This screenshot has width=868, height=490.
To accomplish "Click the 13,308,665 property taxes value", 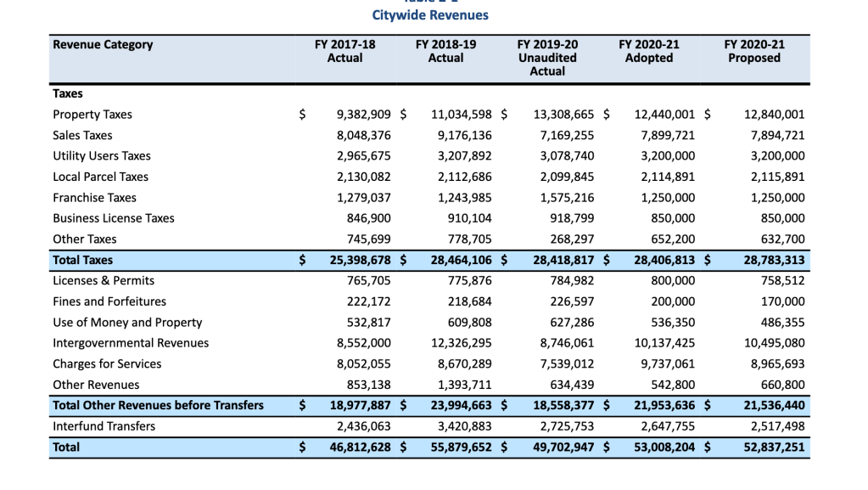I will (563, 115).
